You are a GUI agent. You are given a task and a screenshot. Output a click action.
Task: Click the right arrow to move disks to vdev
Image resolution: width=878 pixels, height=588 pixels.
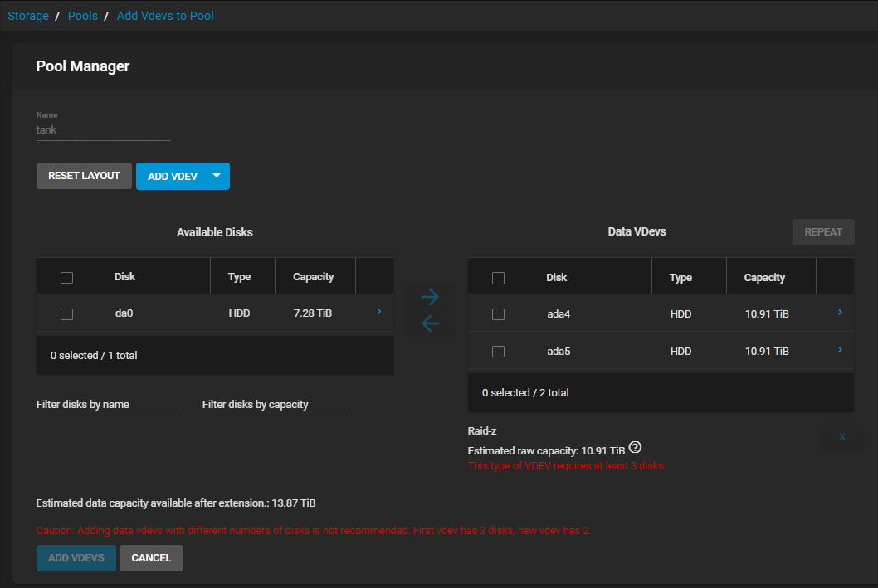(x=430, y=297)
